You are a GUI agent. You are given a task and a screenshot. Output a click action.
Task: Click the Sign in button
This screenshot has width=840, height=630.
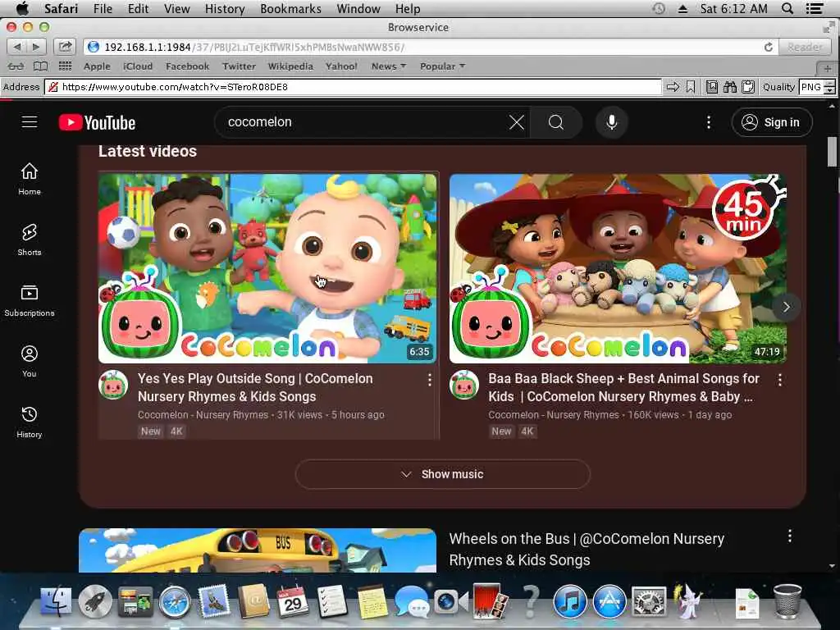[771, 122]
